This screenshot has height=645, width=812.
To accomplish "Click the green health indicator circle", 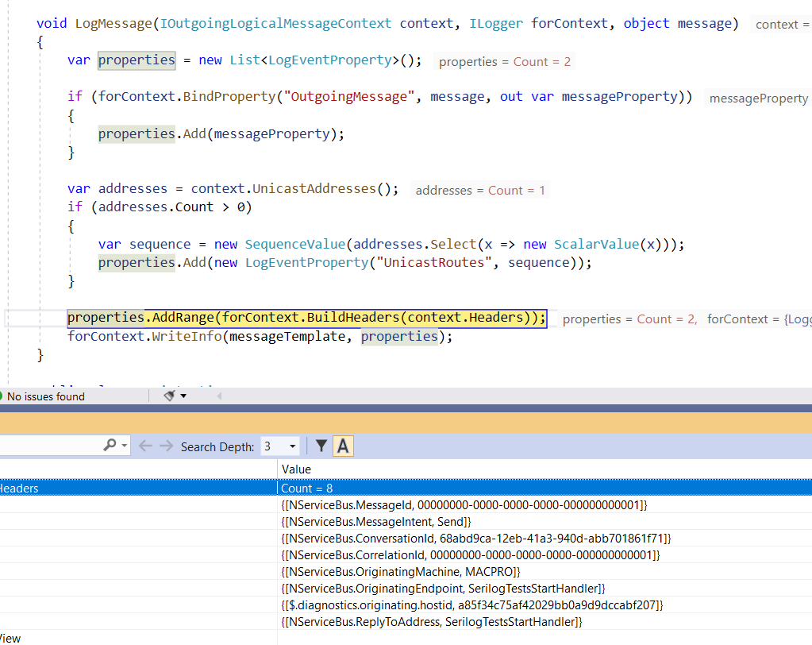I will [2, 396].
